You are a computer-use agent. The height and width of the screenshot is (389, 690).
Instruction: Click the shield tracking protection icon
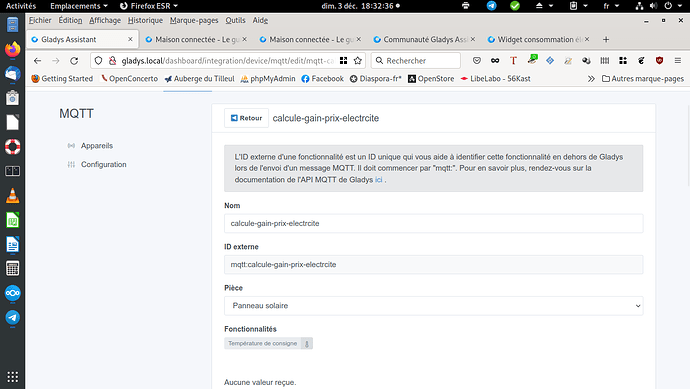pyautogui.click(x=99, y=61)
